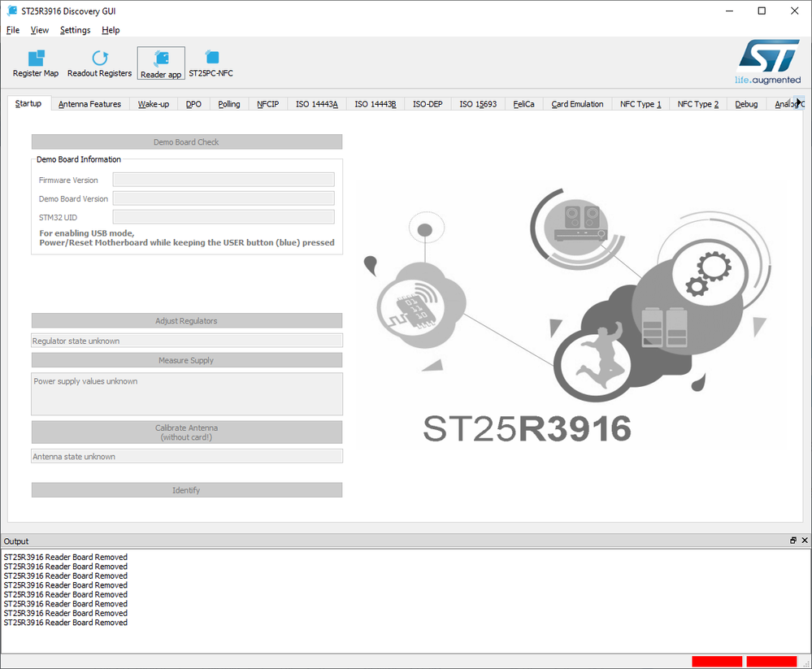The width and height of the screenshot is (812, 669).
Task: Click the Power supply values box
Action: click(x=187, y=394)
